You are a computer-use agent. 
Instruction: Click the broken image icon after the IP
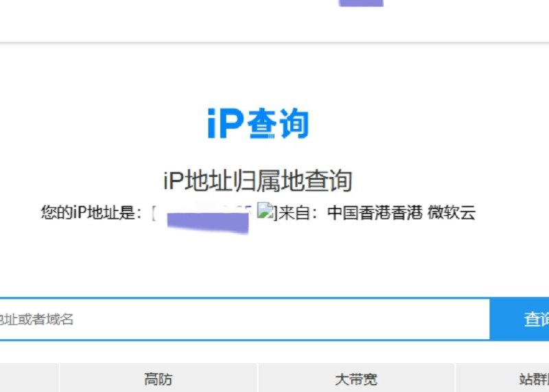(x=265, y=211)
